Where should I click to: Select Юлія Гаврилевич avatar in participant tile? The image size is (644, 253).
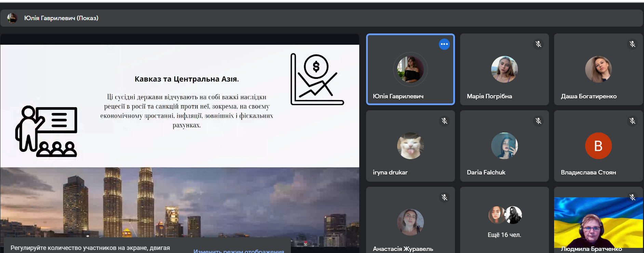pos(411,69)
